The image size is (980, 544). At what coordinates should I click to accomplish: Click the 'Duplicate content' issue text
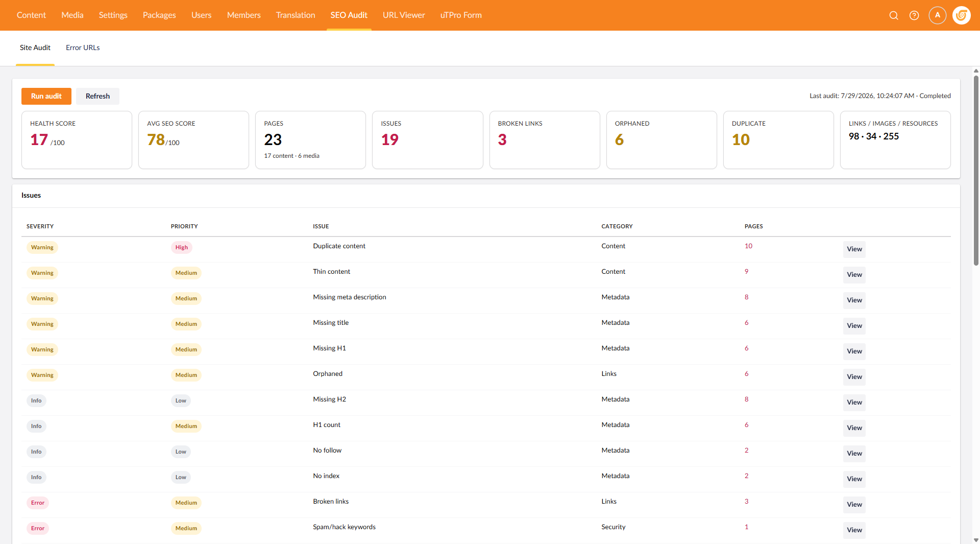click(x=339, y=246)
